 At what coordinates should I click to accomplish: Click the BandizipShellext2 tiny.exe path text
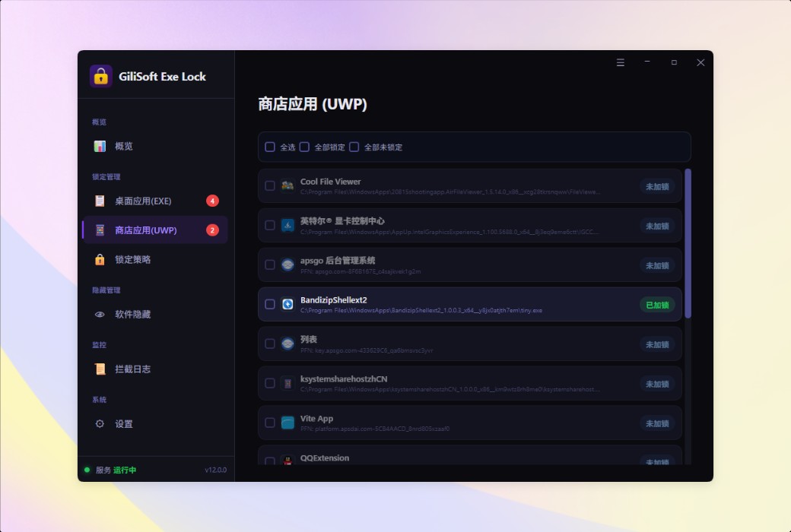[421, 311]
